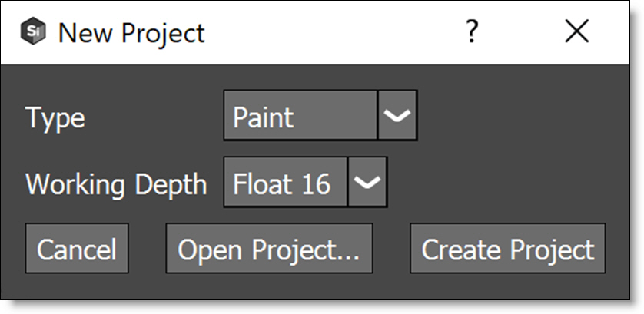This screenshot has height=314, width=644.
Task: Click gap between Open Project and Create Project
Action: 391,249
